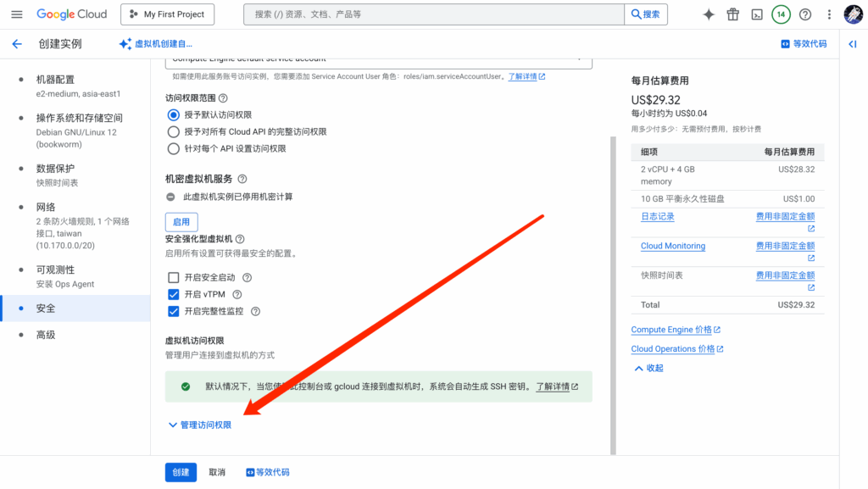Viewport: 868px width, 489px height.
Task: Open the service account dropdown
Action: pos(379,62)
